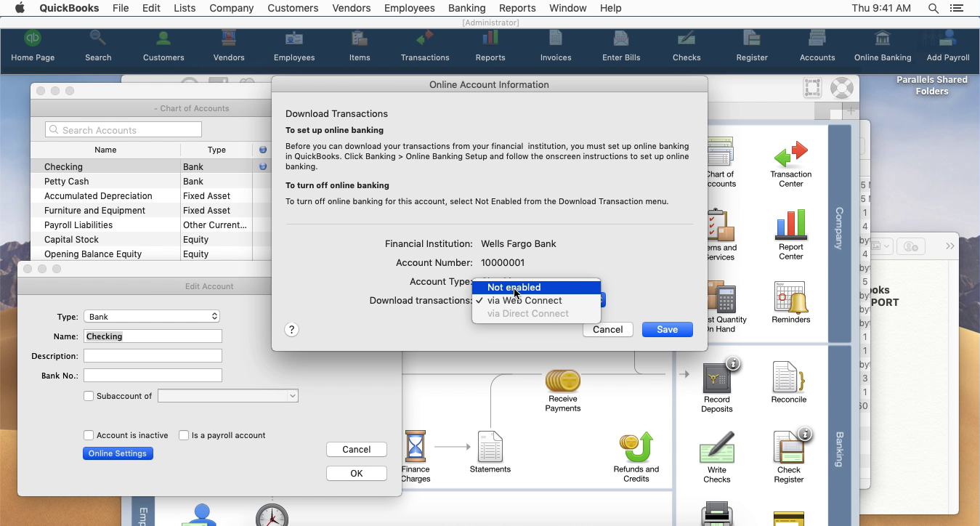The image size is (980, 526).
Task: Save the Online Account Information
Action: [x=667, y=330]
